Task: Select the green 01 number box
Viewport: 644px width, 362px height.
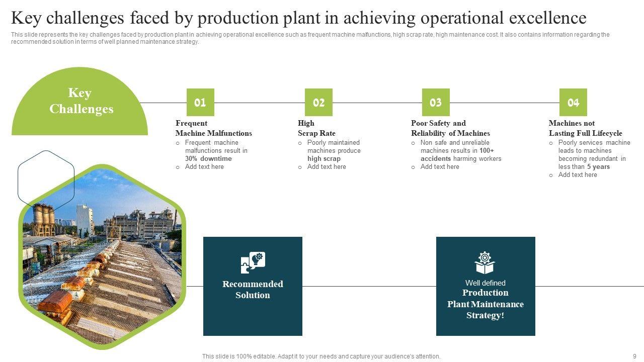Action: pos(200,103)
